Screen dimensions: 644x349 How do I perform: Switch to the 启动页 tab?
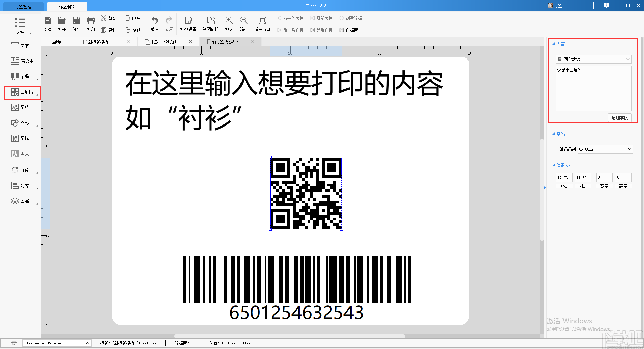(57, 42)
